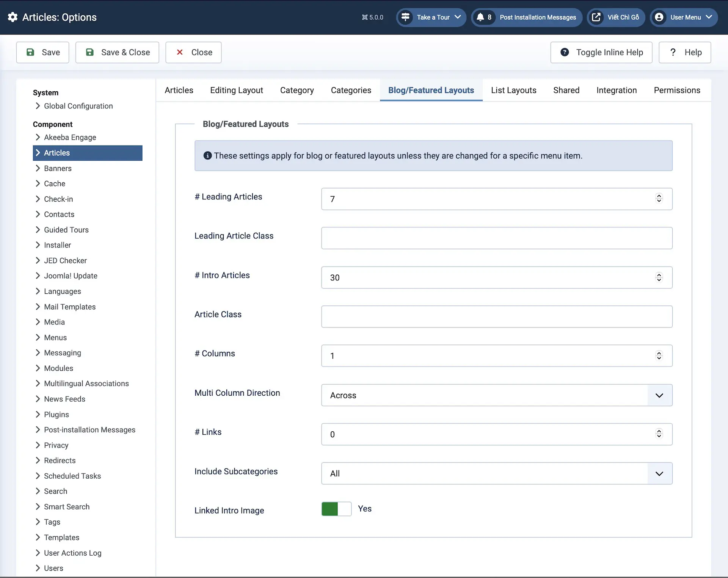Viewport: 728px width, 578px height.
Task: Click the Take a Tour signpost icon
Action: [405, 17]
